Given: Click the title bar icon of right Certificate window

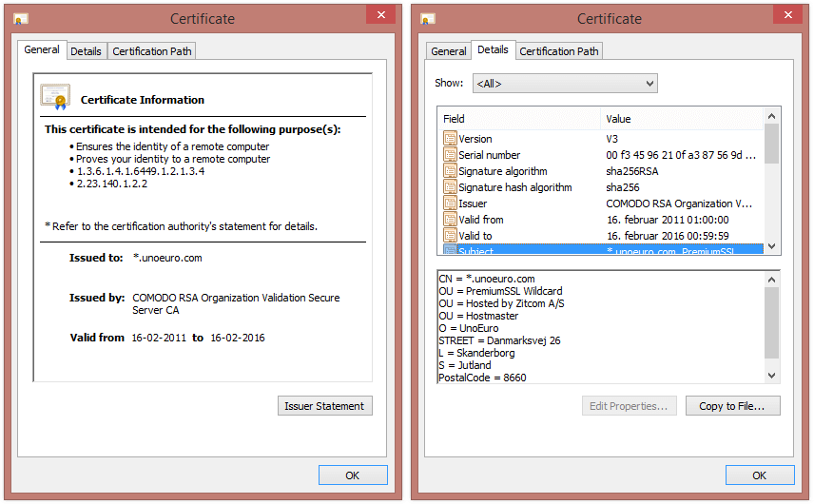Looking at the screenshot, I should tap(428, 19).
